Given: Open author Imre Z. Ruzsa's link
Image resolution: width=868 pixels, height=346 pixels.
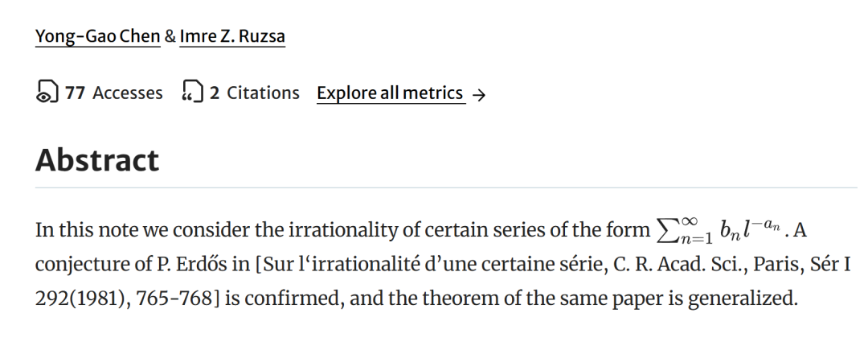Looking at the screenshot, I should pyautogui.click(x=232, y=36).
